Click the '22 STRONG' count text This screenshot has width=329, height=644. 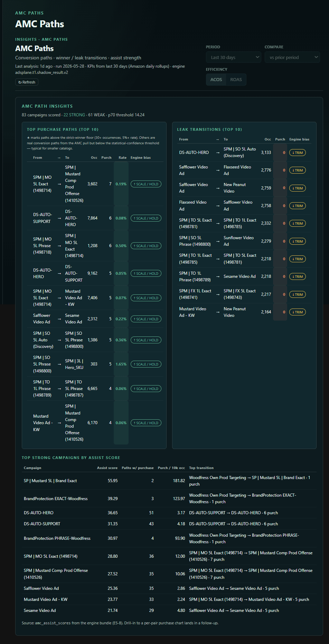pos(74,115)
